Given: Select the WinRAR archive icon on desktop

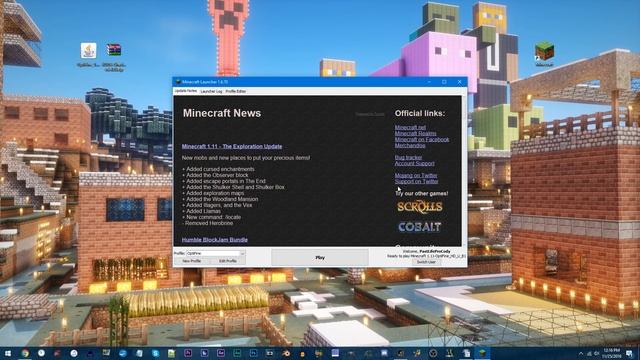Looking at the screenshot, I should [x=114, y=50].
